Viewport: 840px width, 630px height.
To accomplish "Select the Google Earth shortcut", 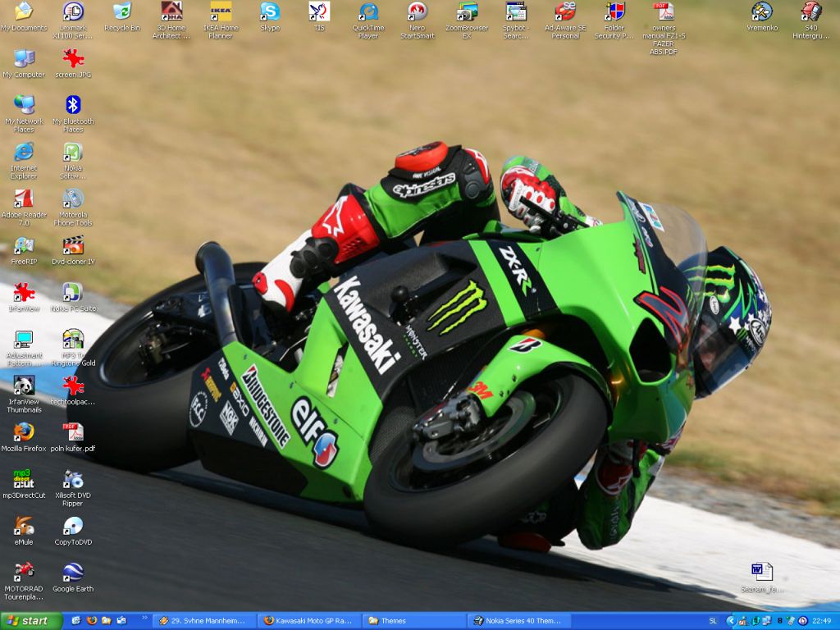I will [73, 577].
